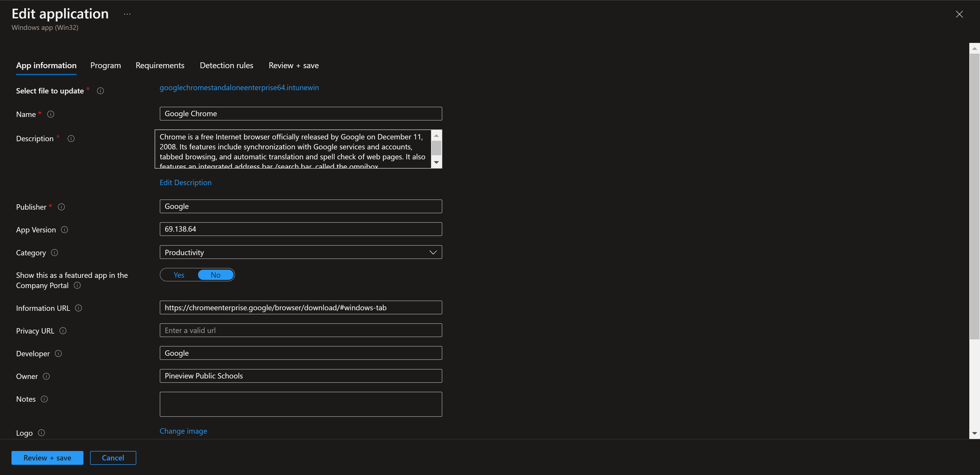The image size is (980, 475).
Task: Click info icon beside Information URL label
Action: point(78,308)
